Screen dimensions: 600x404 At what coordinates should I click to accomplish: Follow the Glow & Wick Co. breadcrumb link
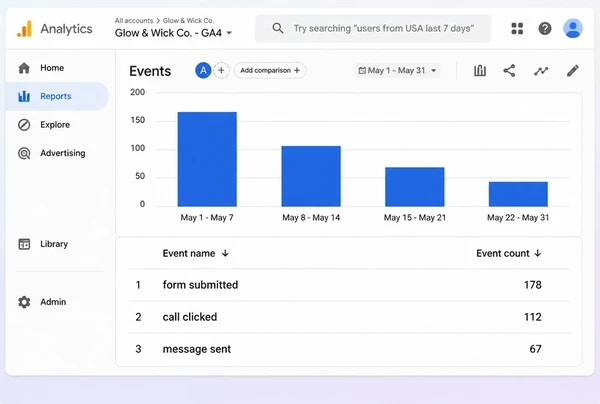click(188, 21)
